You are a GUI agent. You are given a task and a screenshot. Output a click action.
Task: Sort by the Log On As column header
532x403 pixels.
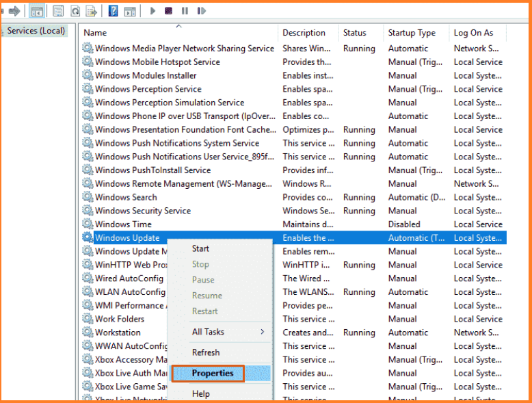473,33
